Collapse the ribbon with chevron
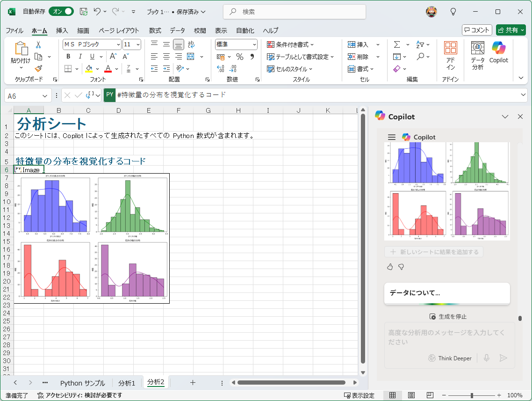 coord(521,78)
